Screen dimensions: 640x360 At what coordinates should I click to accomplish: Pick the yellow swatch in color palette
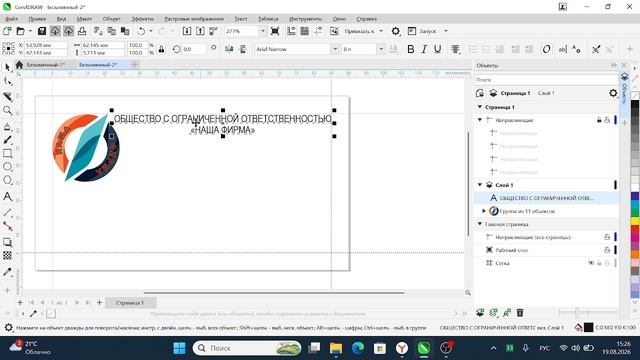pyautogui.click(x=635, y=221)
